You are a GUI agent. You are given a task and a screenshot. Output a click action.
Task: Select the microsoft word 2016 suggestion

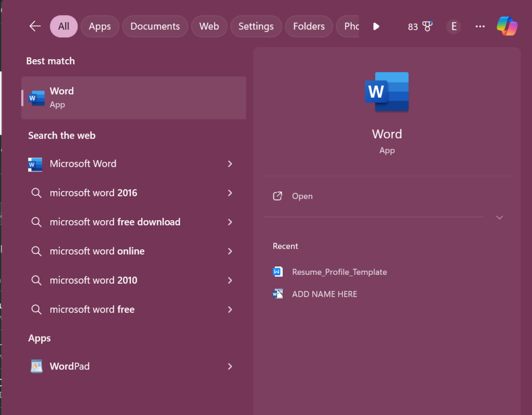point(133,193)
